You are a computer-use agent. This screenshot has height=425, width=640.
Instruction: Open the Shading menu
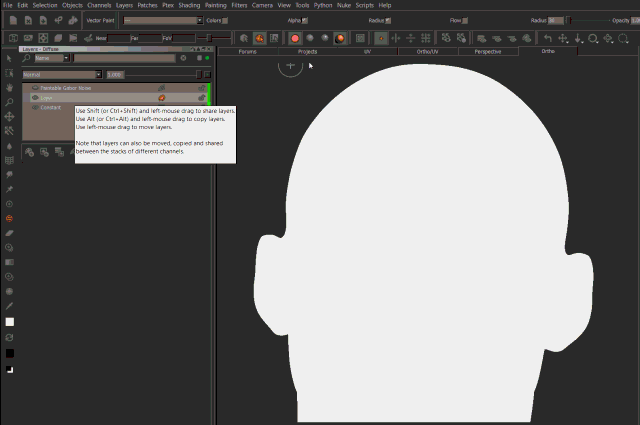(x=189, y=5)
